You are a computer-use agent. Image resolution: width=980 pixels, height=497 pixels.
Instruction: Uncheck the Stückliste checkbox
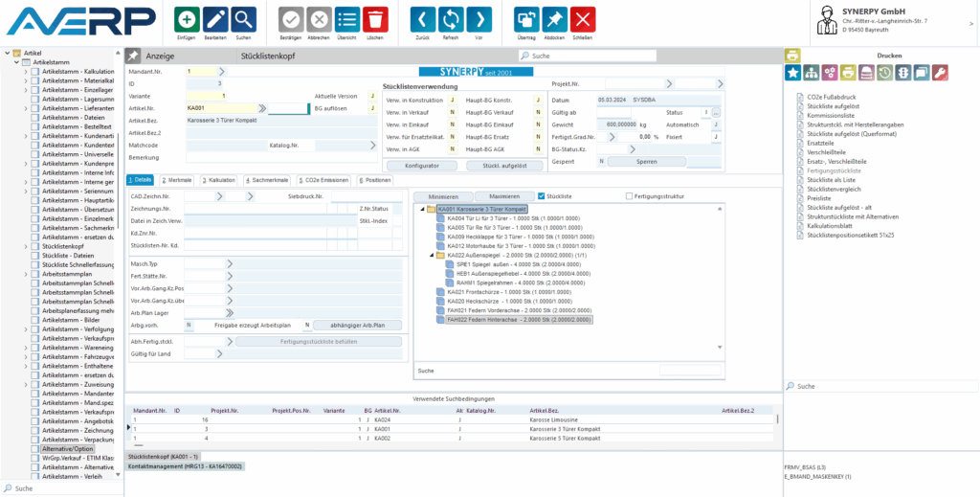pos(541,196)
